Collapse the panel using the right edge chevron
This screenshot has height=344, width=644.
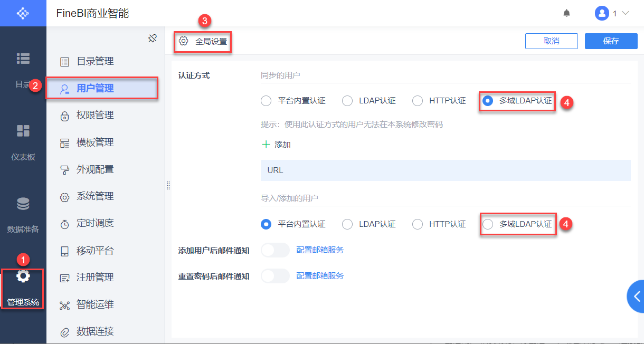point(638,297)
